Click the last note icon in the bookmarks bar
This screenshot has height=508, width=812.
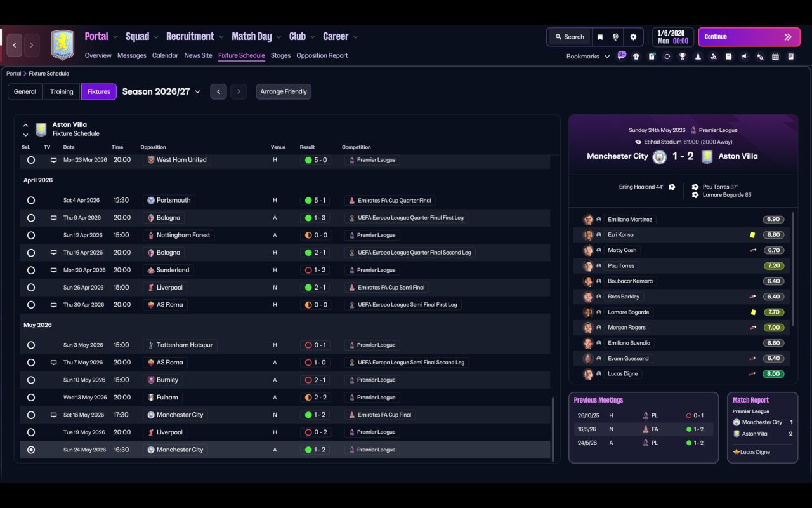(790, 57)
